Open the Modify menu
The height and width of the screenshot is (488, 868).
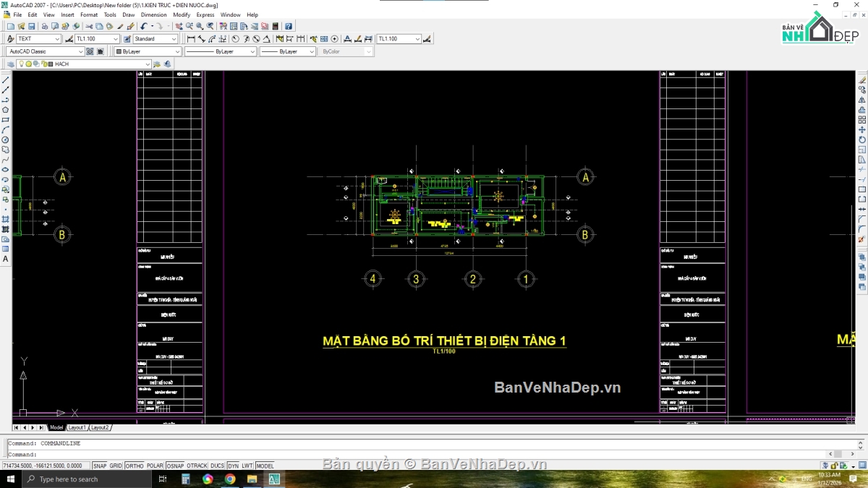point(182,14)
